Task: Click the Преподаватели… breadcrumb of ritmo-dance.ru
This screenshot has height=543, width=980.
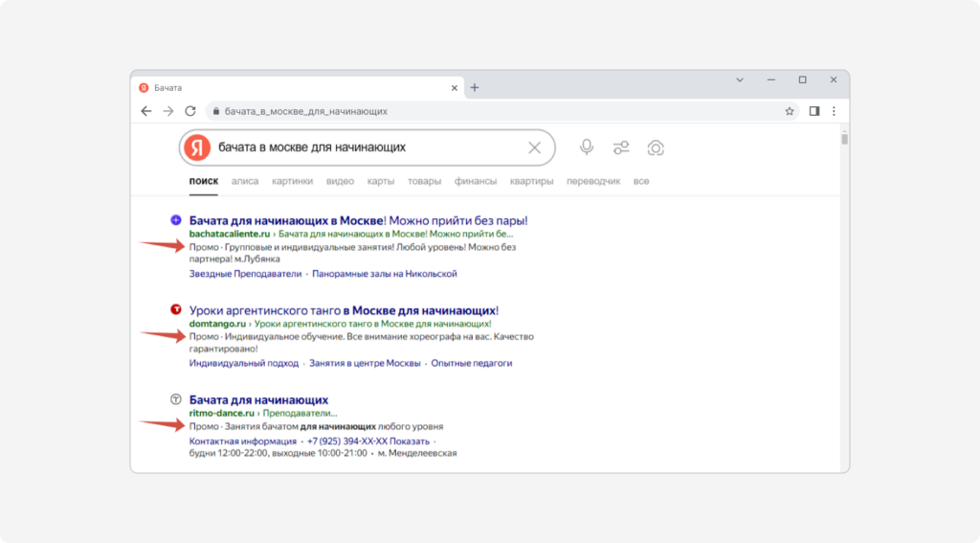Action: (x=300, y=413)
